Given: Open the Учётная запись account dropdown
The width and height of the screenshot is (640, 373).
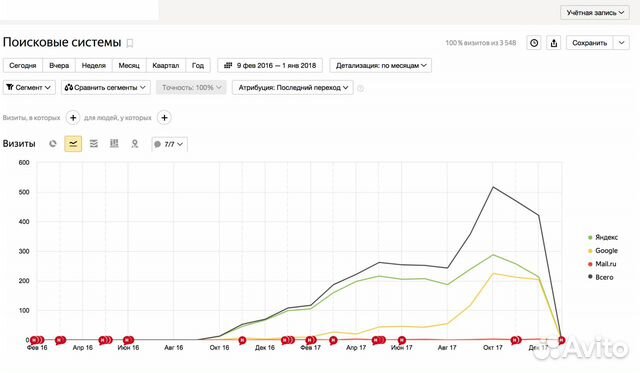Looking at the screenshot, I should (x=595, y=13).
